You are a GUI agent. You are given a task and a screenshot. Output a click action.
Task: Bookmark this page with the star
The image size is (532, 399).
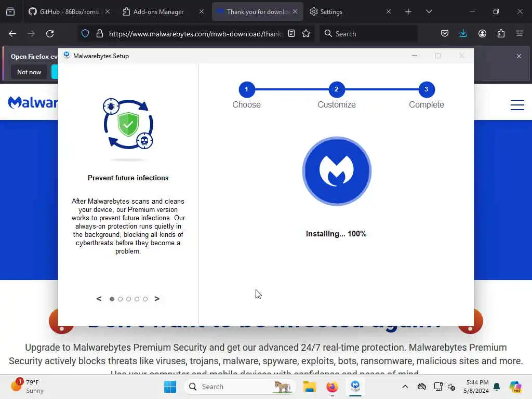point(306,33)
